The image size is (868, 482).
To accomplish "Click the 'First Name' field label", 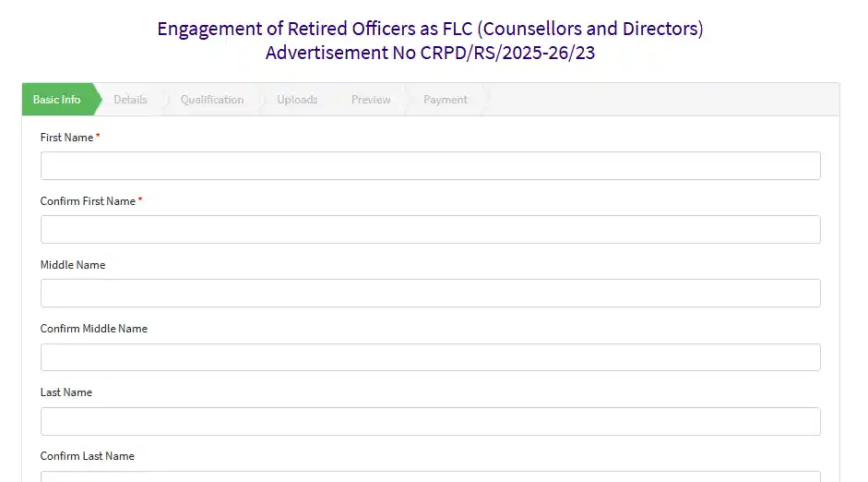I will pyautogui.click(x=67, y=138).
